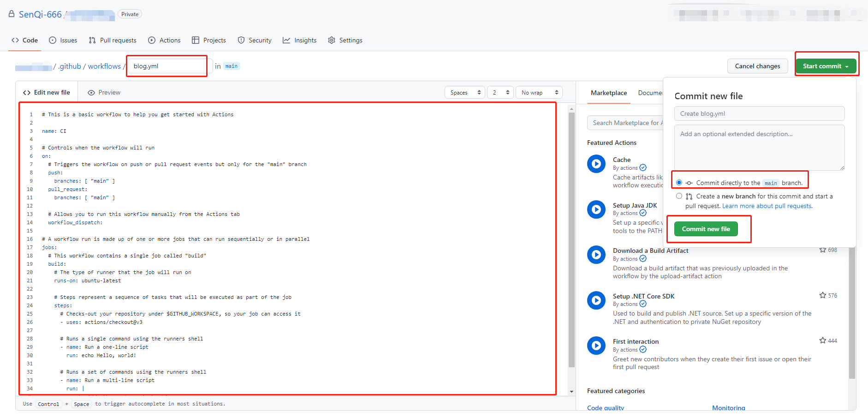Open repository Settings tab
The image size is (868, 418).
(x=345, y=40)
